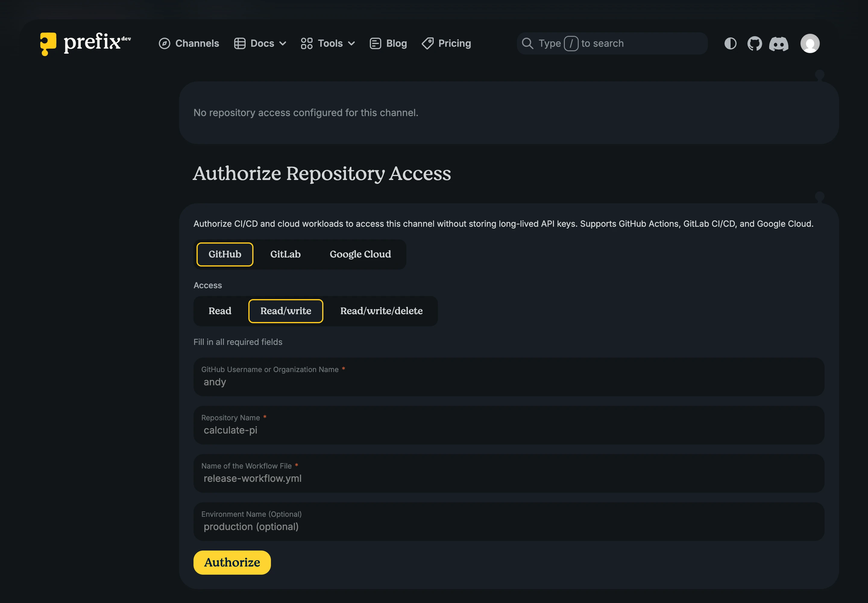This screenshot has width=868, height=603.
Task: Open the user avatar menu
Action: 810,43
